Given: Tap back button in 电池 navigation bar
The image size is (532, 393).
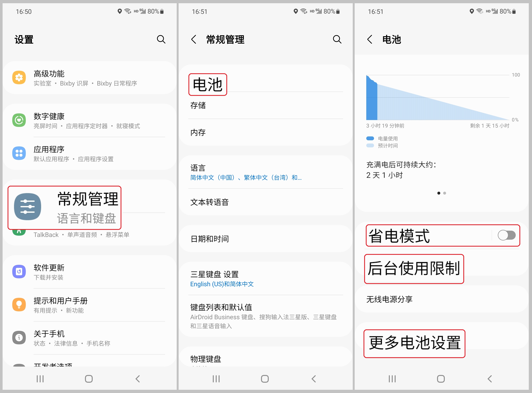Looking at the screenshot, I should (x=490, y=379).
